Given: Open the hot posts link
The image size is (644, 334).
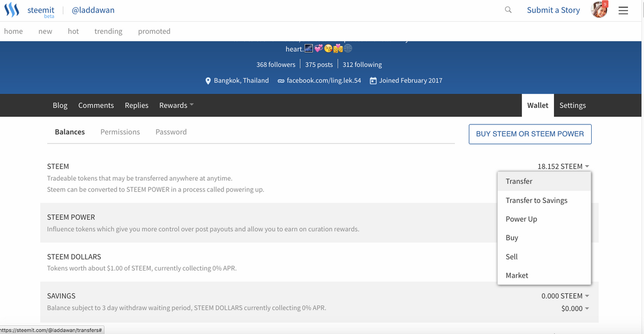Looking at the screenshot, I should [73, 31].
